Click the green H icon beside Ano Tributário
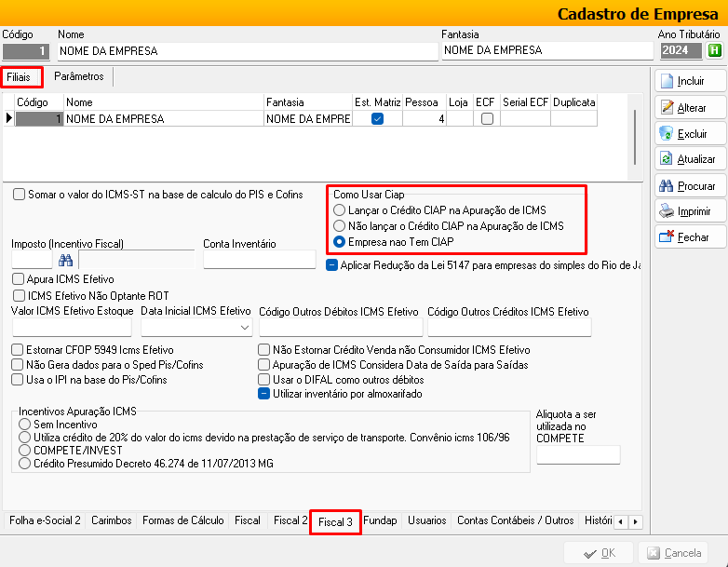Viewport: 728px width, 567px height. tap(715, 50)
